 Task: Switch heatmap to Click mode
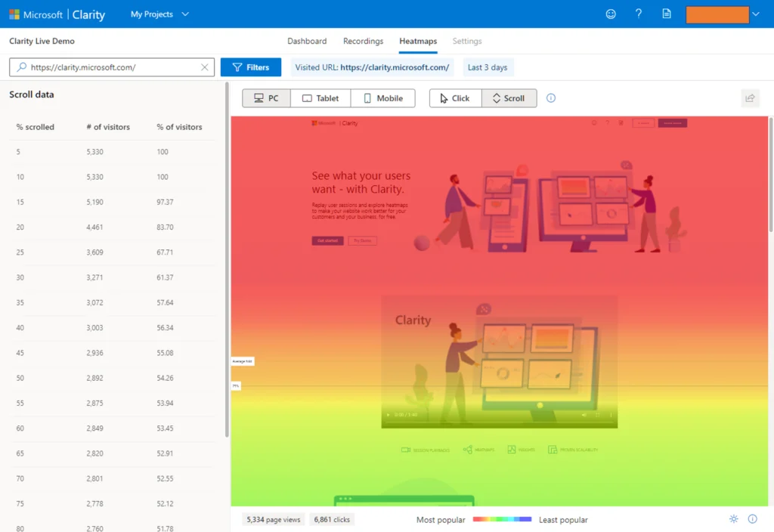(x=455, y=98)
